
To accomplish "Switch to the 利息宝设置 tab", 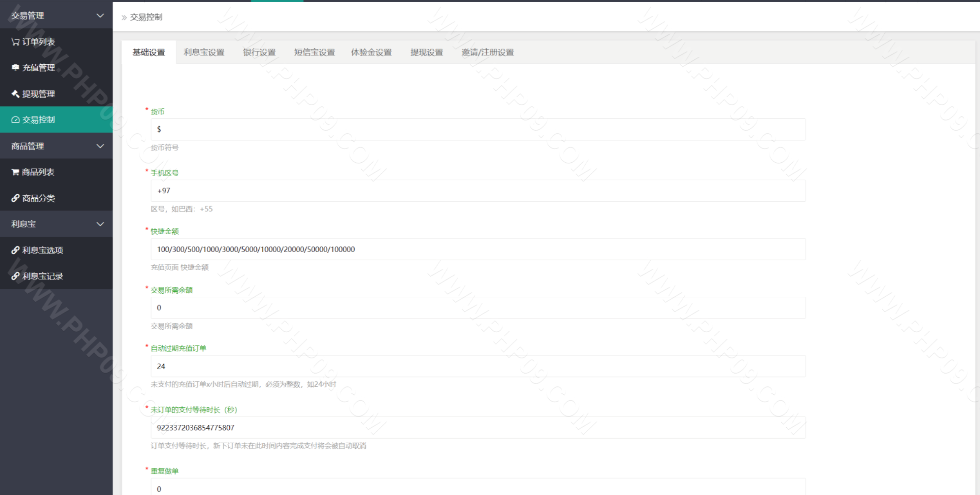I will tap(204, 52).
